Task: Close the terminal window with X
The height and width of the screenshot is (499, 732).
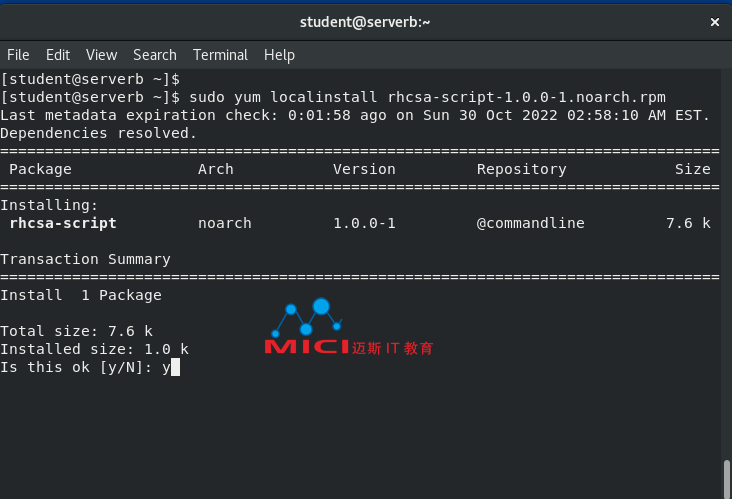Action: (x=715, y=22)
